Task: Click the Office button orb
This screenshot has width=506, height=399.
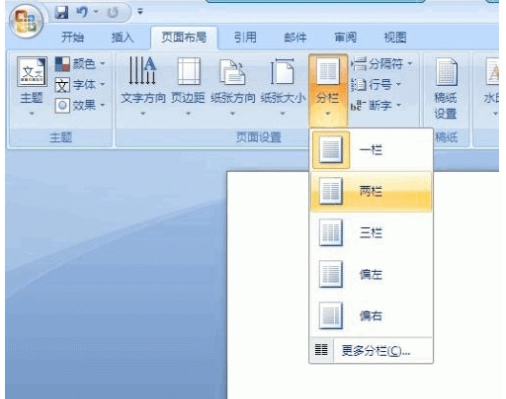Action: (x=26, y=21)
